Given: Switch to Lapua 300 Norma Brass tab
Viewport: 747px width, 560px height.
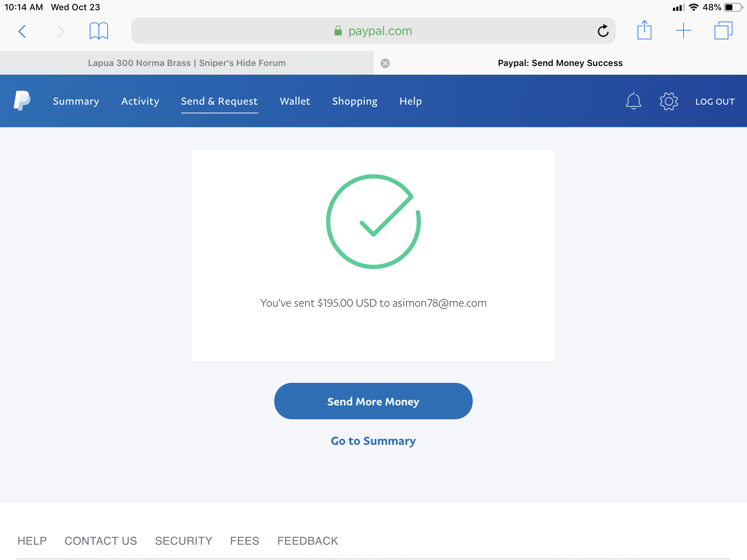Looking at the screenshot, I should [x=187, y=63].
